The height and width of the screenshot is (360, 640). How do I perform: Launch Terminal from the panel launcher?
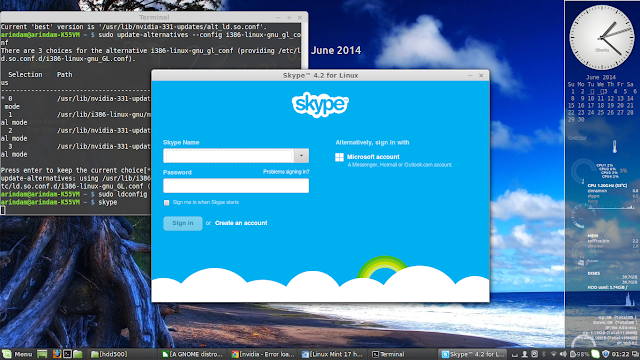(67, 354)
